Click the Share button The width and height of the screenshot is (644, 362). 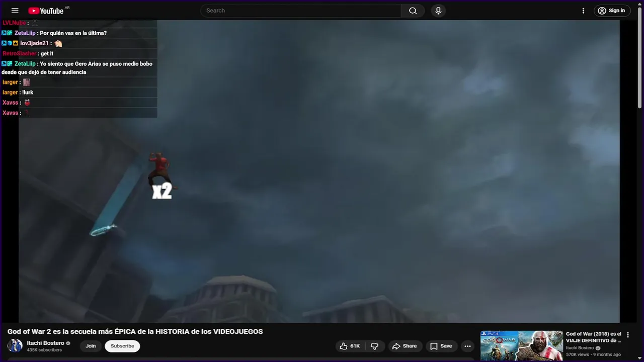[405, 346]
